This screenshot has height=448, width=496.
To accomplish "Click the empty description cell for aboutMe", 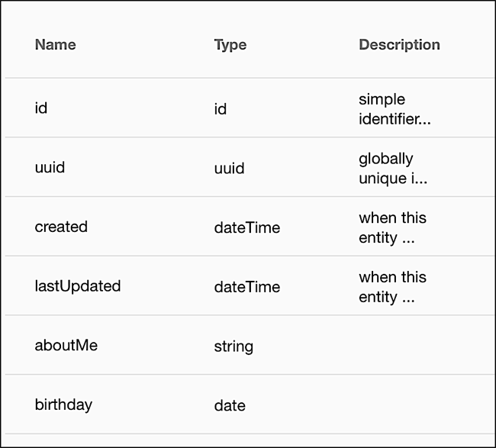I will click(412, 346).
